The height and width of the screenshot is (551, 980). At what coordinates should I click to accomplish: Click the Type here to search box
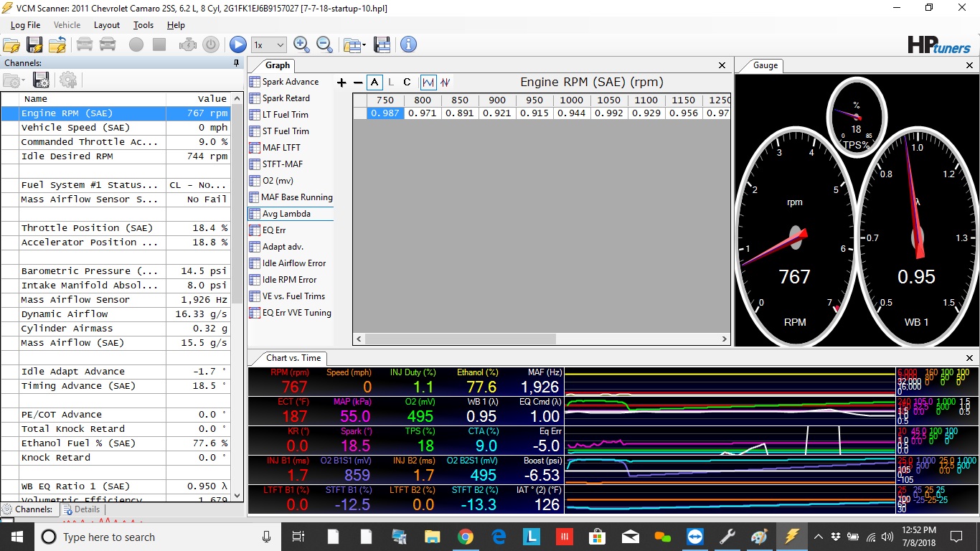(x=158, y=537)
